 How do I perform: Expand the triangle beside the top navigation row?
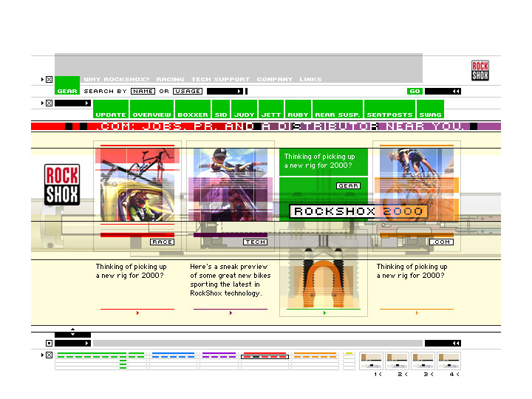point(42,79)
